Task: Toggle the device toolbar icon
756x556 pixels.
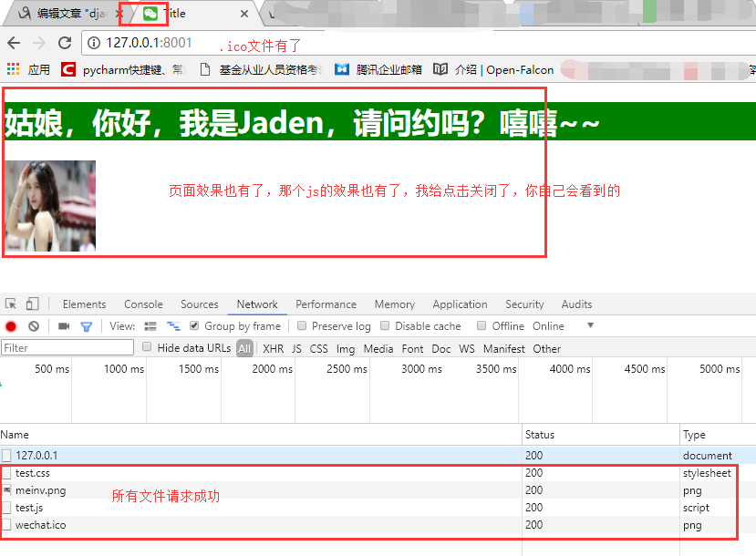Action: (x=32, y=304)
